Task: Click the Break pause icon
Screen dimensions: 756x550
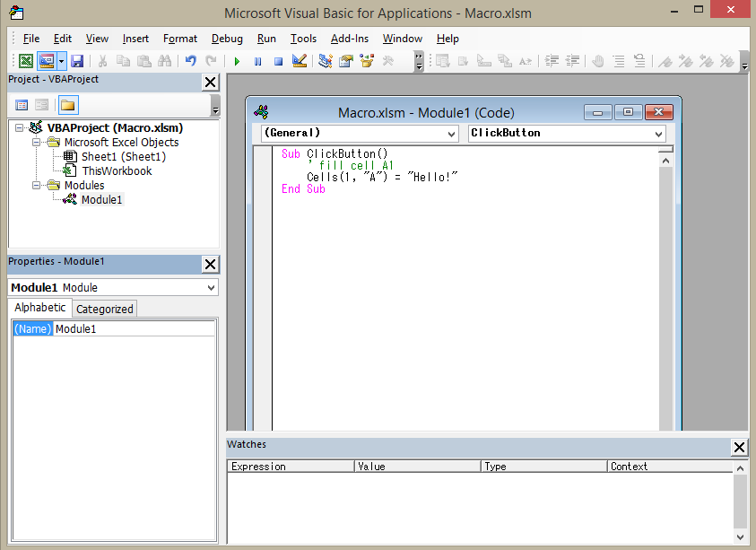Action: click(258, 61)
